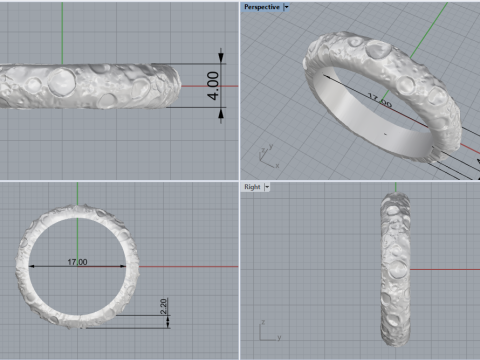Select the ring model in the Right viewport
This screenshot has height=360, width=480.
395,269
